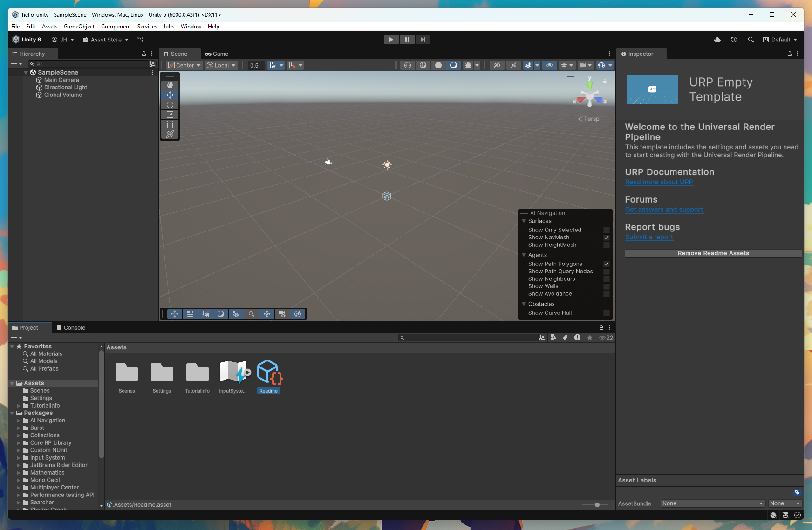
Task: Open the Assets menu
Action: click(x=49, y=27)
